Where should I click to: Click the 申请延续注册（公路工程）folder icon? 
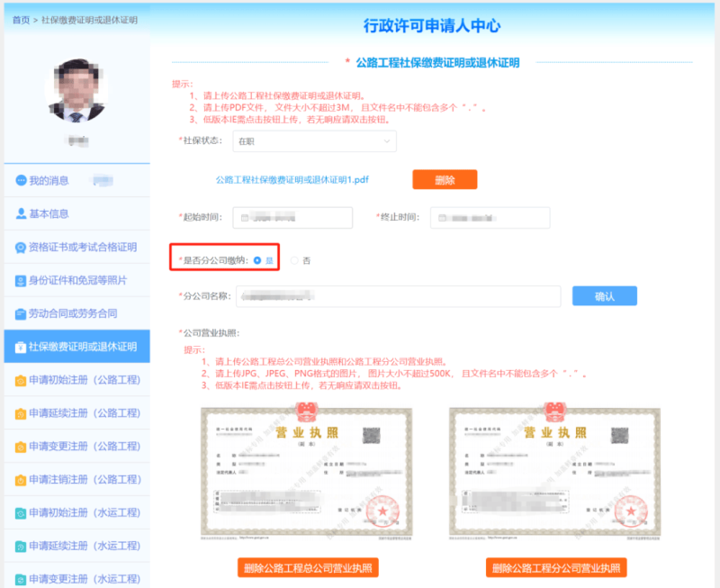20,413
